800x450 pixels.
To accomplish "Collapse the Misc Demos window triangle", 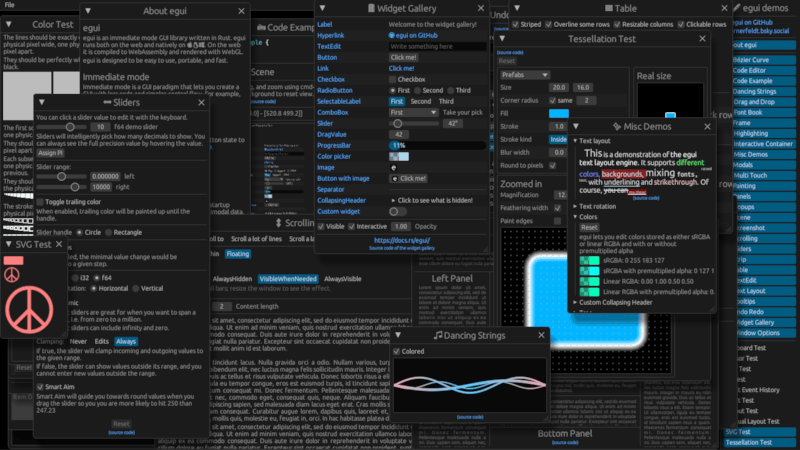I will click(x=575, y=126).
